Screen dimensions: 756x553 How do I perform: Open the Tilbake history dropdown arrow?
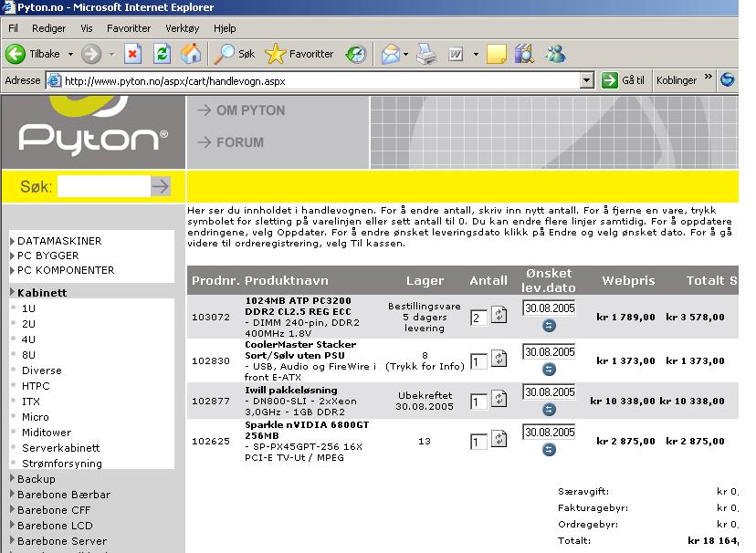pos(70,54)
